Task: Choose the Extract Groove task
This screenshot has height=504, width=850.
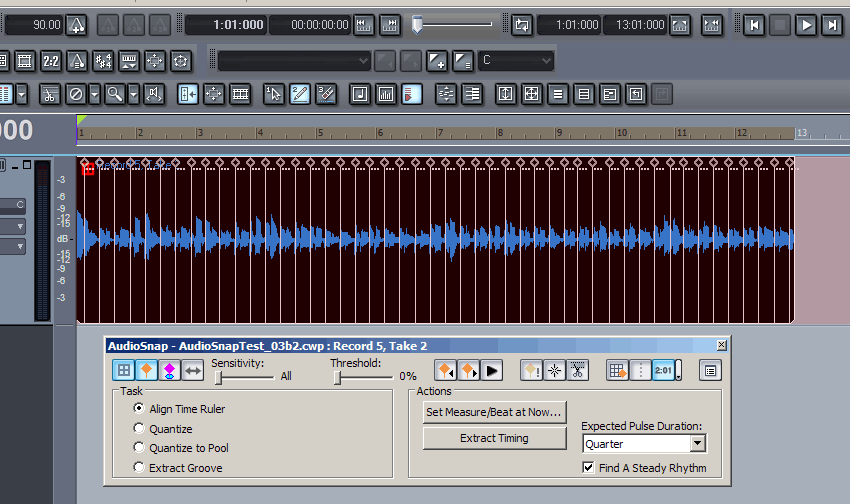Action: click(139, 468)
